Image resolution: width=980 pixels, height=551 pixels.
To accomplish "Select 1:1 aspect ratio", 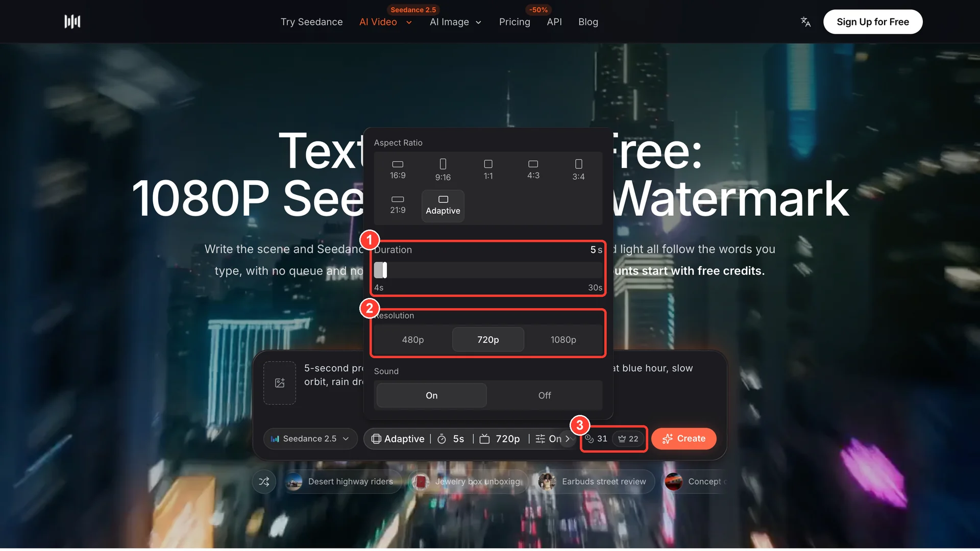I will (x=488, y=170).
